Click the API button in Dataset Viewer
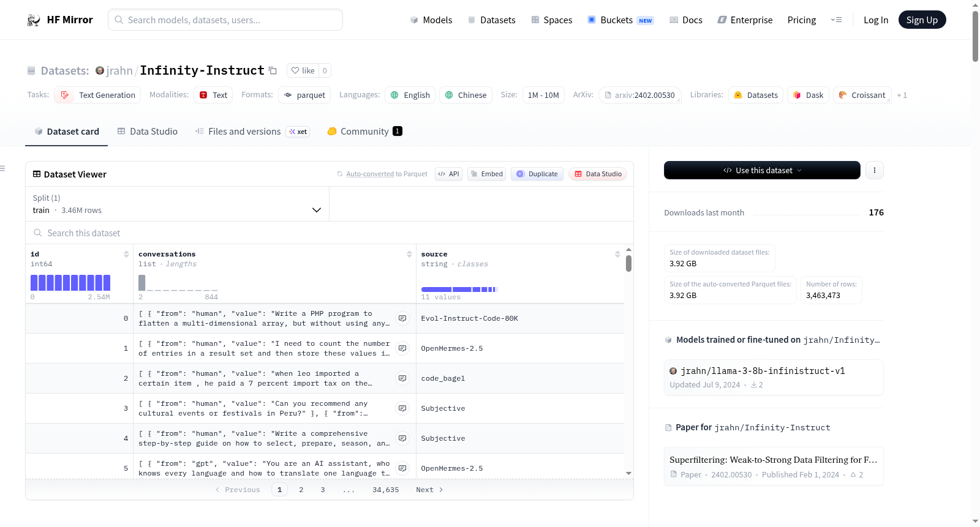Screen dimensions: 980x527 pyautogui.click(x=448, y=174)
